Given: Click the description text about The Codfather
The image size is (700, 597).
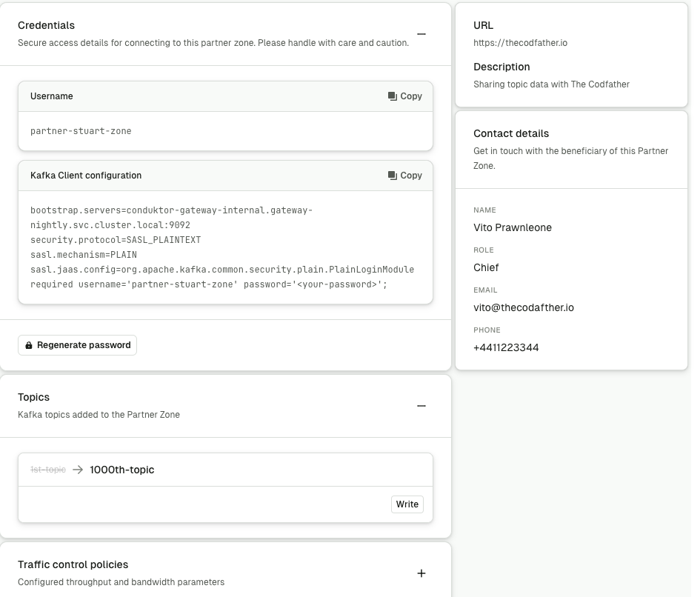Looking at the screenshot, I should tap(551, 84).
